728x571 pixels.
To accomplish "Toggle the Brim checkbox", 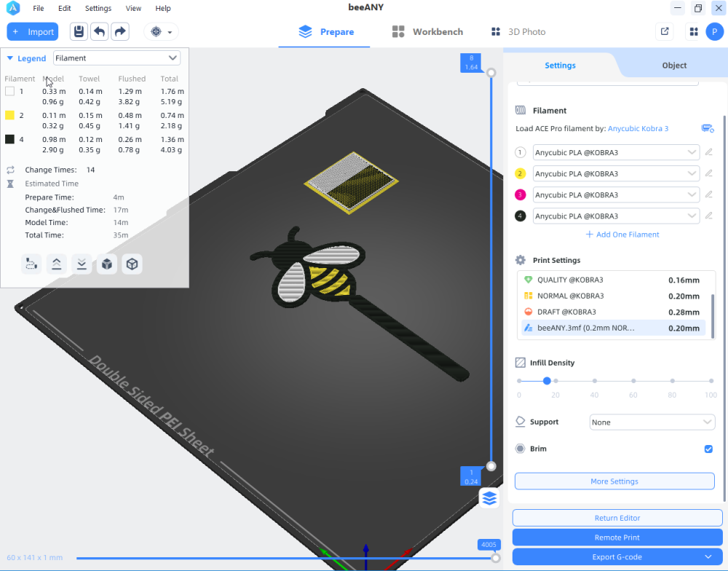I will (x=708, y=449).
